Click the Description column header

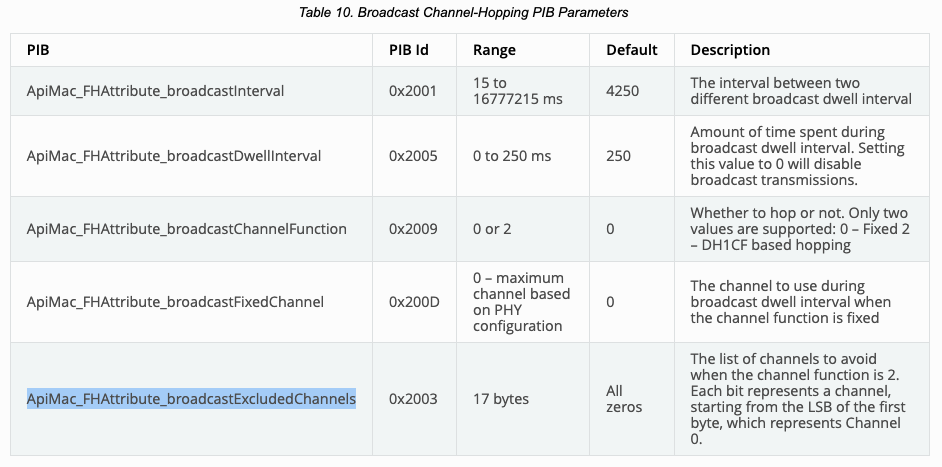(x=730, y=50)
